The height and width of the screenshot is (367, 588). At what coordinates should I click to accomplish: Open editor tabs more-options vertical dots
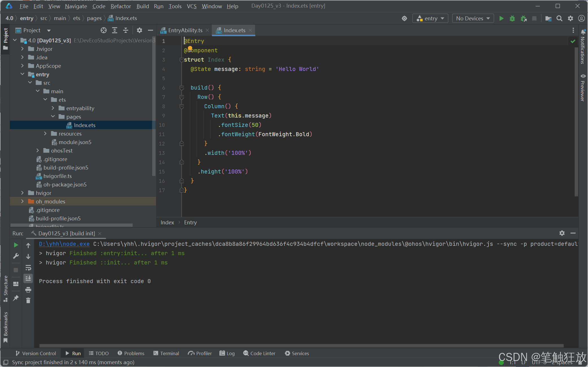click(573, 30)
